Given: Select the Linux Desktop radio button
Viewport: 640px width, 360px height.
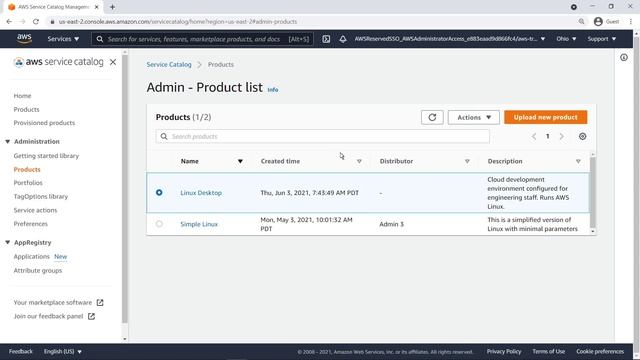Looking at the screenshot, I should pyautogui.click(x=159, y=193).
